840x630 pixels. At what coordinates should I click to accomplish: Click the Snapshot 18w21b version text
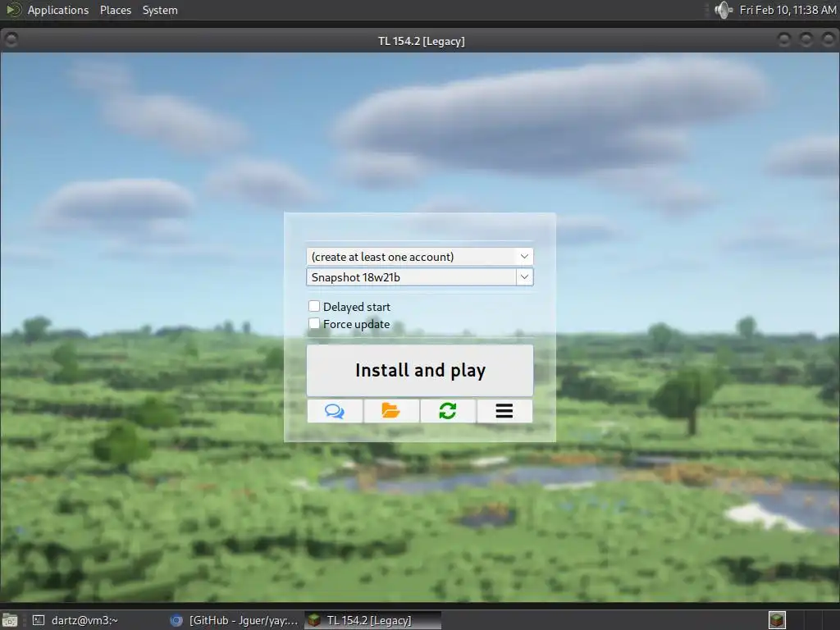click(356, 277)
